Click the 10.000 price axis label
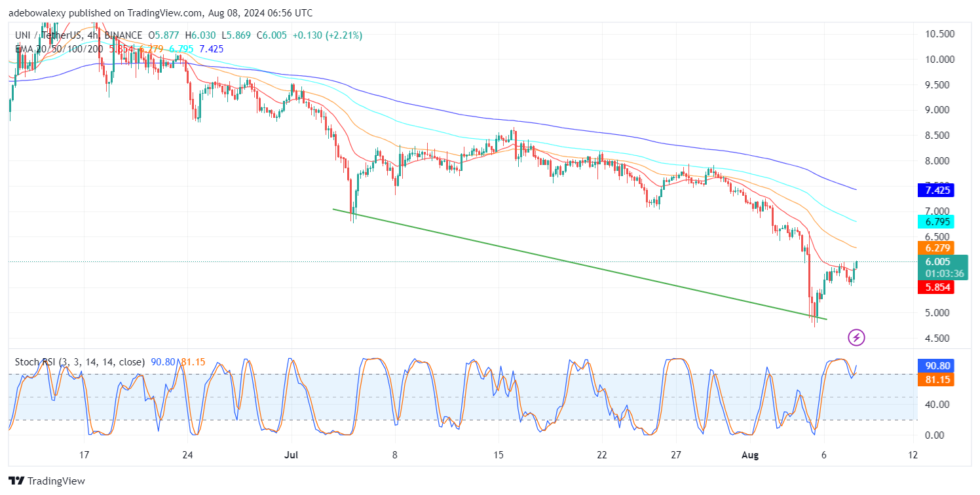Viewport: 980px width, 495px height. coord(938,60)
